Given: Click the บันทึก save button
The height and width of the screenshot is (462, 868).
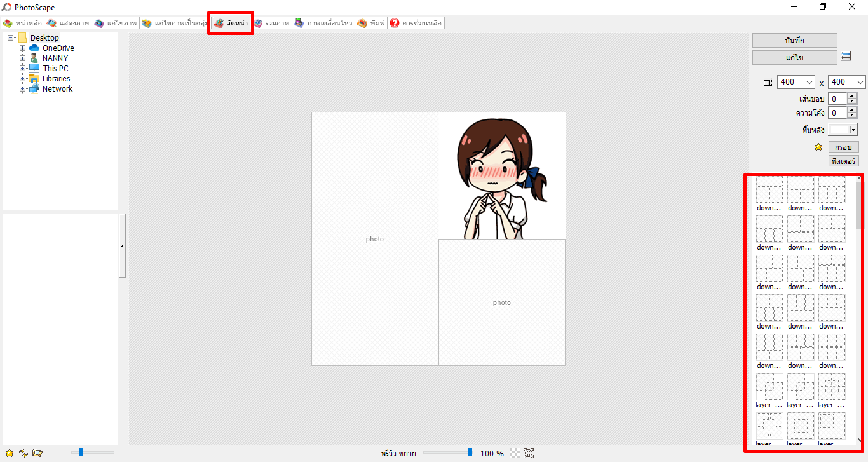Looking at the screenshot, I should click(x=794, y=40).
